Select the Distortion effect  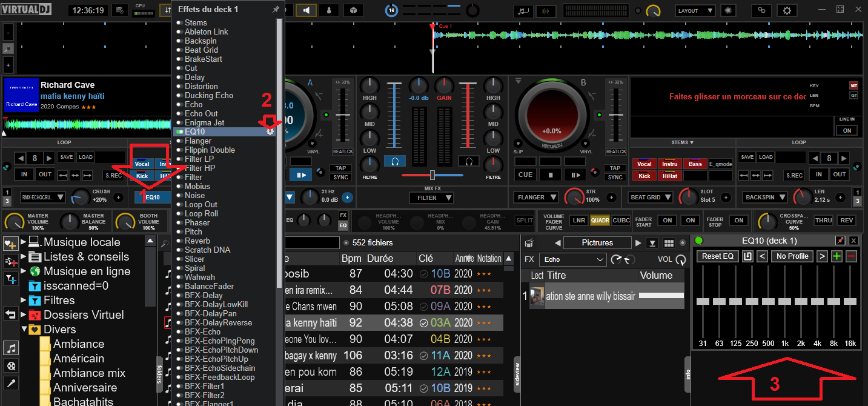(201, 86)
